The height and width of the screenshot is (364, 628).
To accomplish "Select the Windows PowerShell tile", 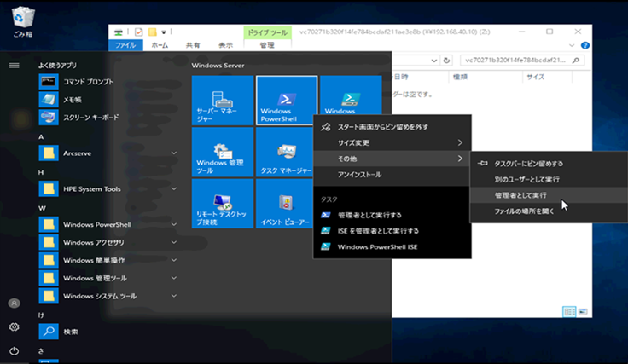I will 287,101.
